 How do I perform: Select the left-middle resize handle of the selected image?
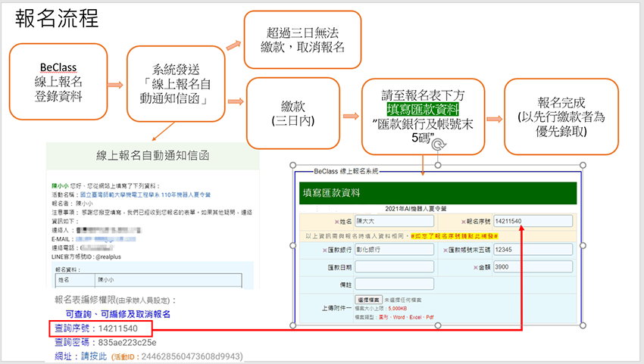[x=293, y=245]
